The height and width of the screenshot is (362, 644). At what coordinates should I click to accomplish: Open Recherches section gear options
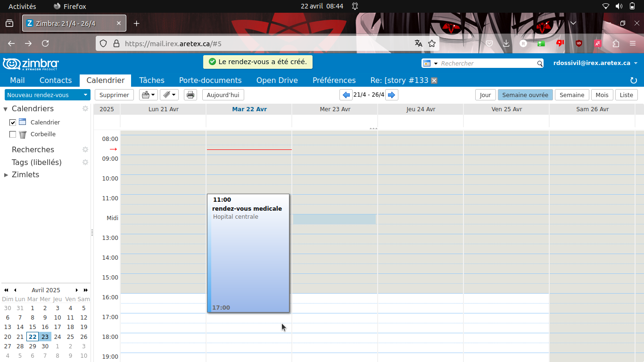click(x=85, y=149)
